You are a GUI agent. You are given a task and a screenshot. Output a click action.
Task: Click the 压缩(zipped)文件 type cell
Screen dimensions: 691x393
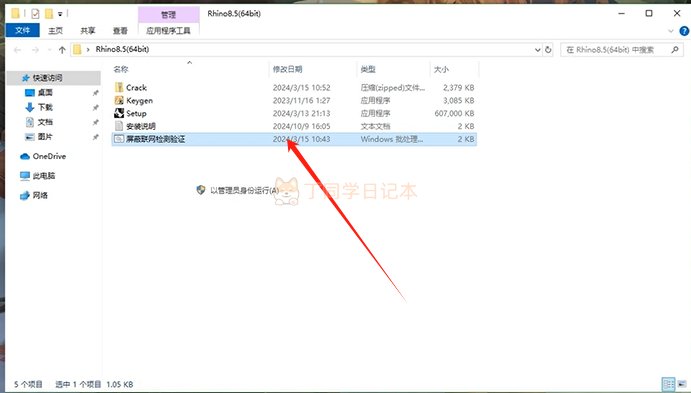pos(393,88)
